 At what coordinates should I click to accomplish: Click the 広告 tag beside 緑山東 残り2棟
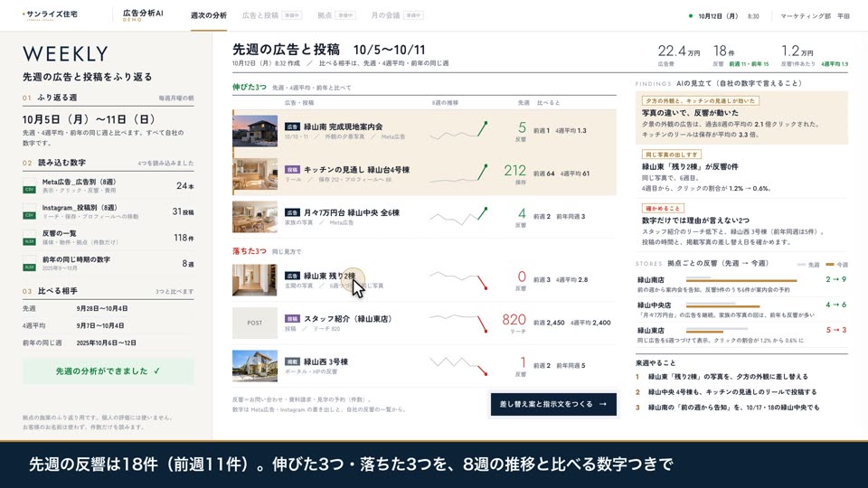[x=292, y=276]
